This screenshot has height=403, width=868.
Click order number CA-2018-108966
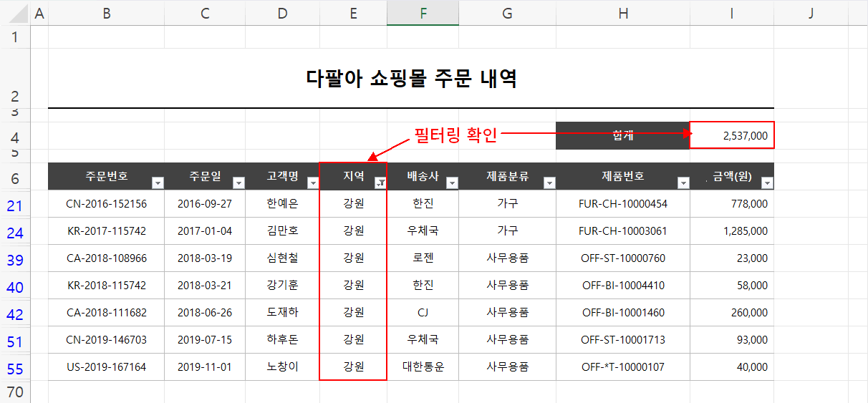click(106, 258)
